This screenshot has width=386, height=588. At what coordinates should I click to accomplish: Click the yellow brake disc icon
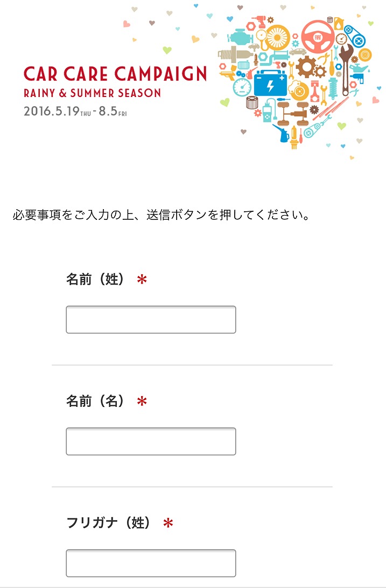tap(299, 91)
